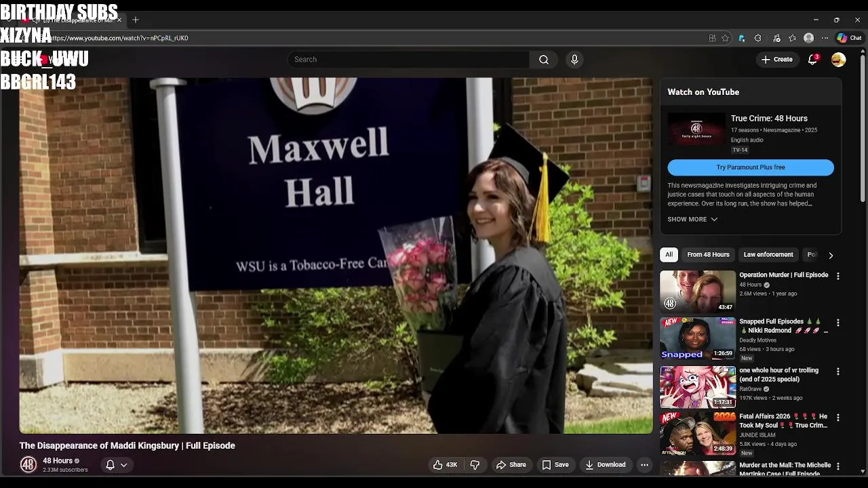Click the JUNIDE ISLAM channel name
Screen dimensions: 868x488
(x=757, y=435)
